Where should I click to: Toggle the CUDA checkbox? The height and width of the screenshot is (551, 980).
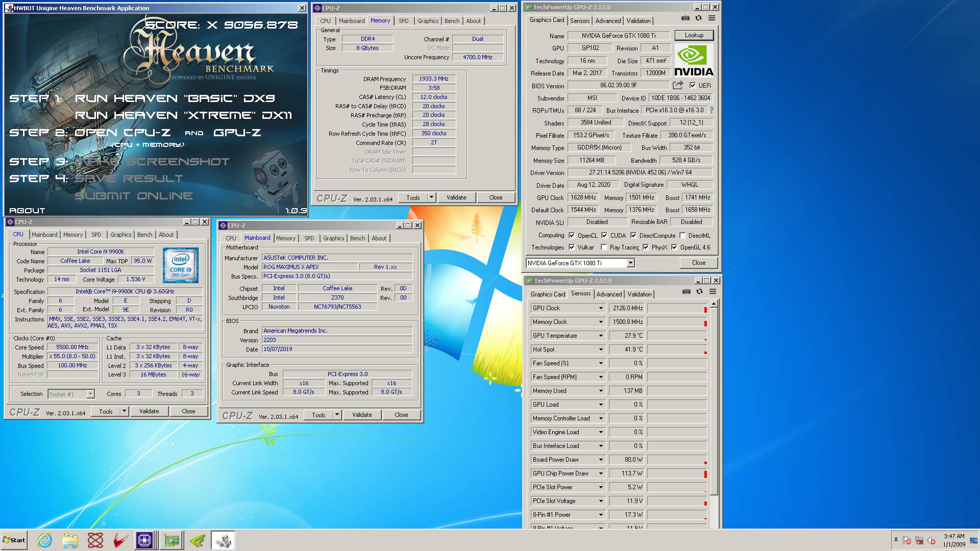tap(604, 236)
